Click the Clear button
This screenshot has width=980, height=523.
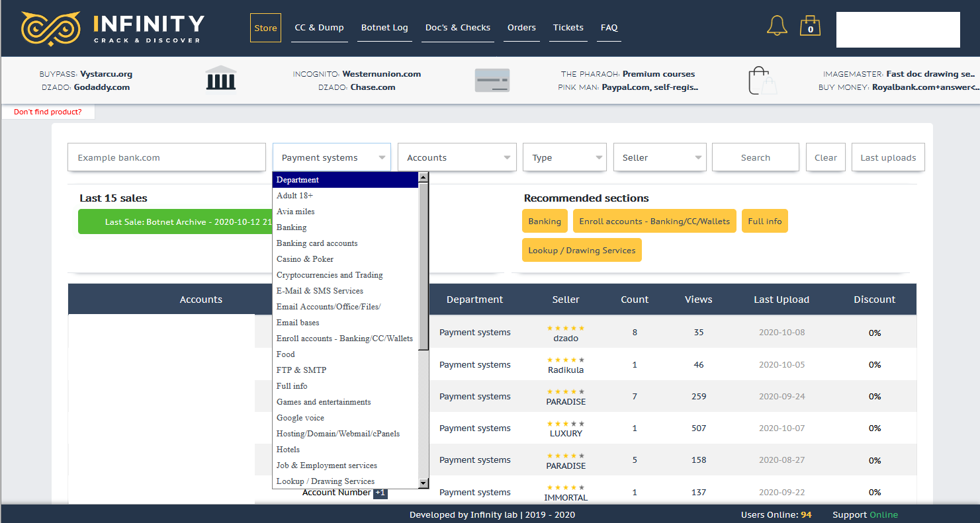826,157
